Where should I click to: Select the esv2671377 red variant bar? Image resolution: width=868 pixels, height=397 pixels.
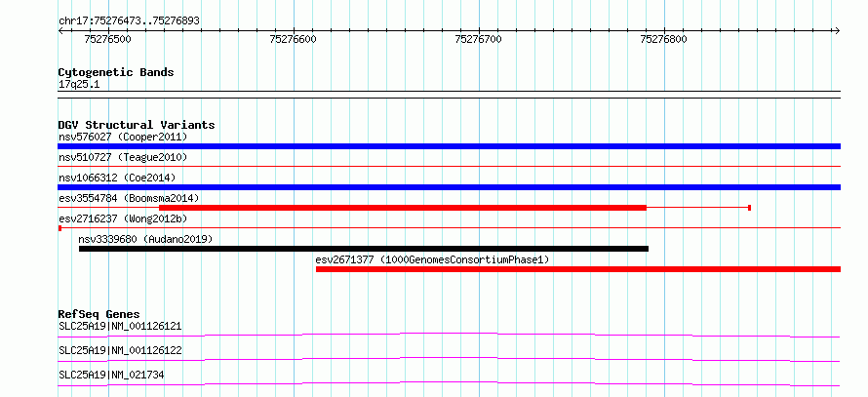pos(578,269)
